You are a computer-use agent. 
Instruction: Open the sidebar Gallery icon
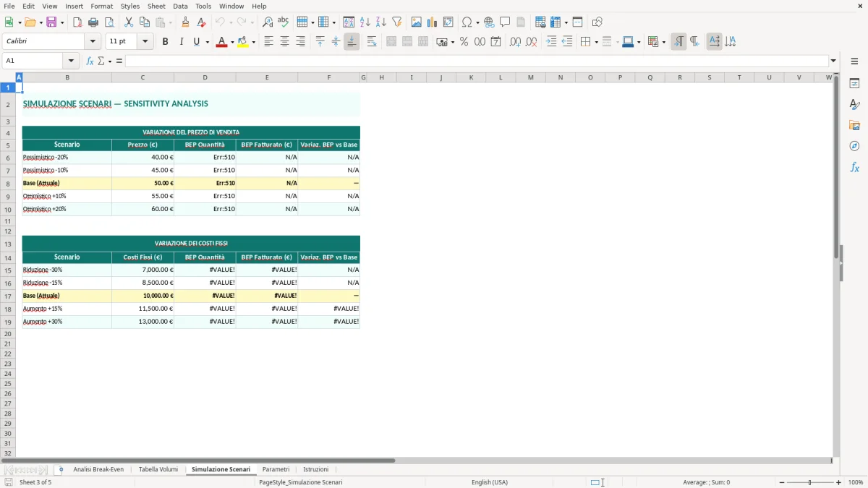[854, 125]
